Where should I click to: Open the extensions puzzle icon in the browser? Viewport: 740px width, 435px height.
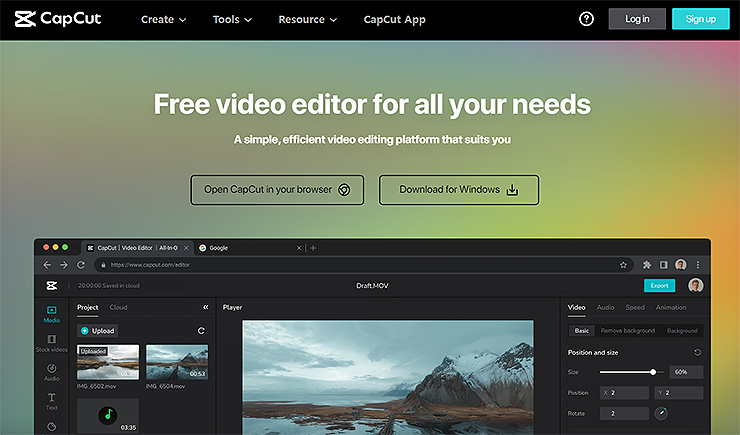point(647,265)
